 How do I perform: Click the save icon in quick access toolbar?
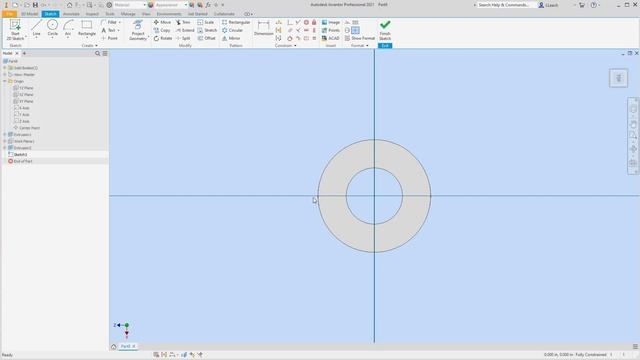(x=35, y=5)
